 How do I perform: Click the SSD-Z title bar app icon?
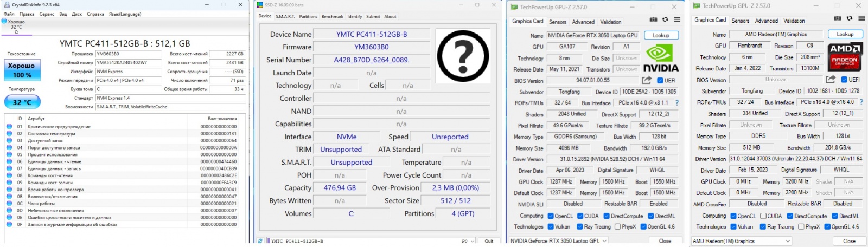260,5
